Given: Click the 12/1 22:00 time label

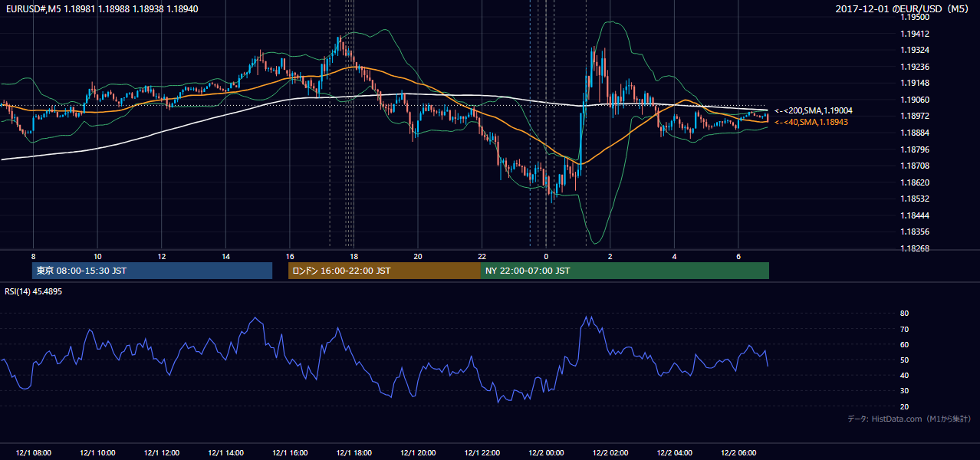Looking at the screenshot, I should click(482, 453).
